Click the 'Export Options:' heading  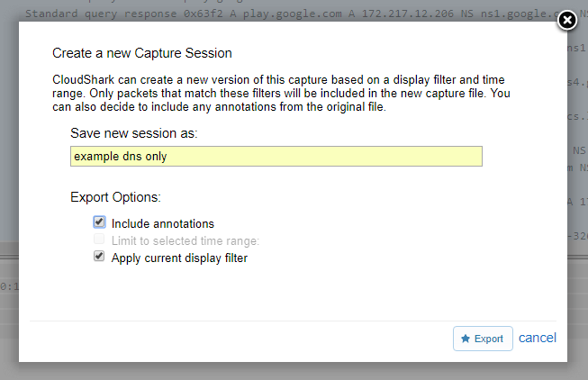click(115, 197)
